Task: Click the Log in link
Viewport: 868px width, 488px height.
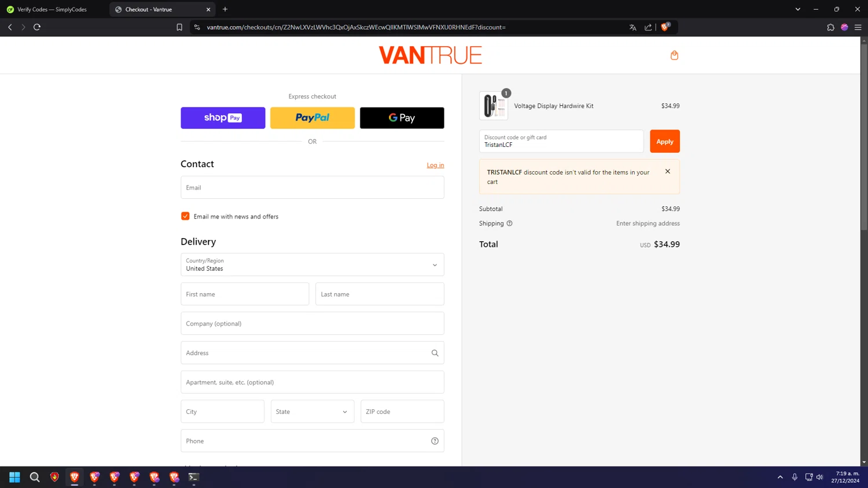Action: [x=435, y=165]
